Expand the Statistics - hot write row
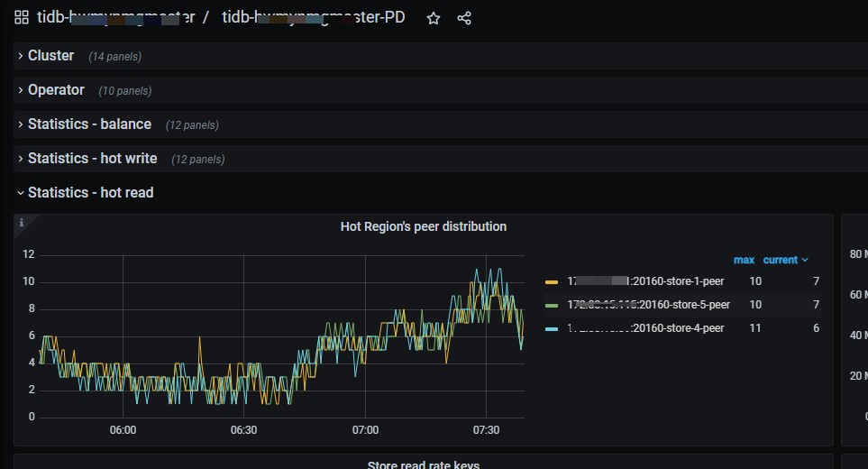The height and width of the screenshot is (469, 868). pos(92,159)
